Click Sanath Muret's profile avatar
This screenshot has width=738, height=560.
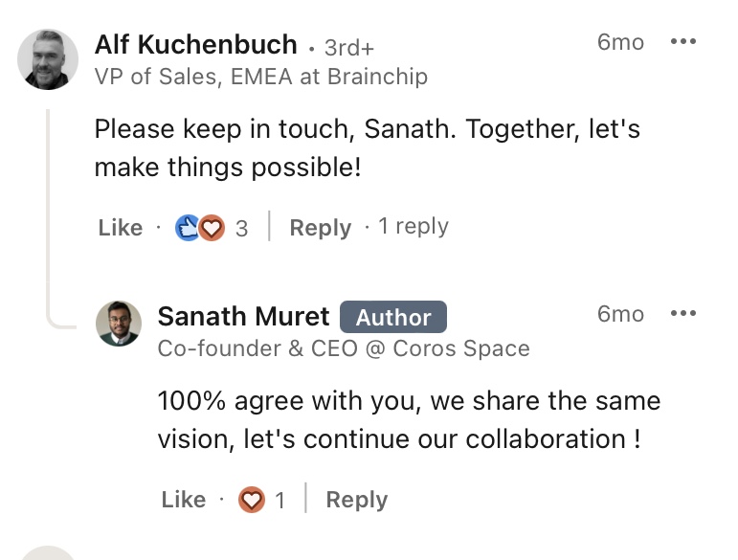pos(120,324)
